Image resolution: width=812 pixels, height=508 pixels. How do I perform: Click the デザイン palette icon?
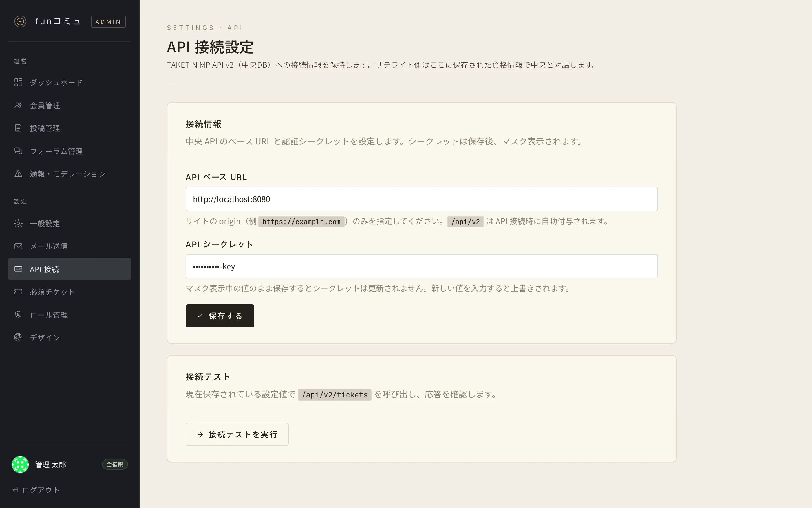point(18,337)
